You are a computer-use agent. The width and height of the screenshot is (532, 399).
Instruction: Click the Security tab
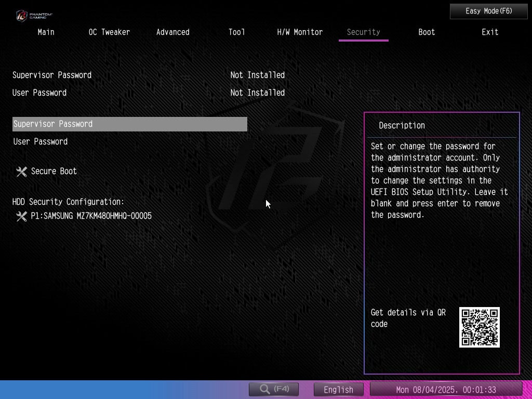pyautogui.click(x=363, y=32)
